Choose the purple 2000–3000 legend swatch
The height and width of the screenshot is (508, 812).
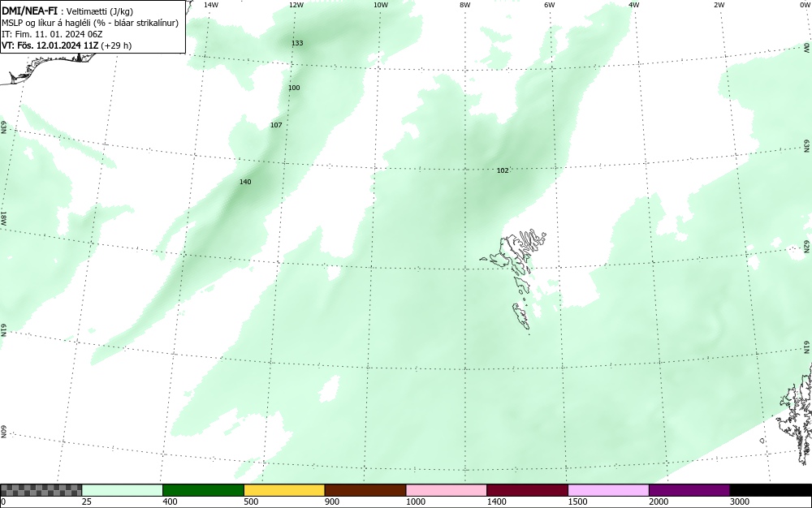click(x=689, y=490)
